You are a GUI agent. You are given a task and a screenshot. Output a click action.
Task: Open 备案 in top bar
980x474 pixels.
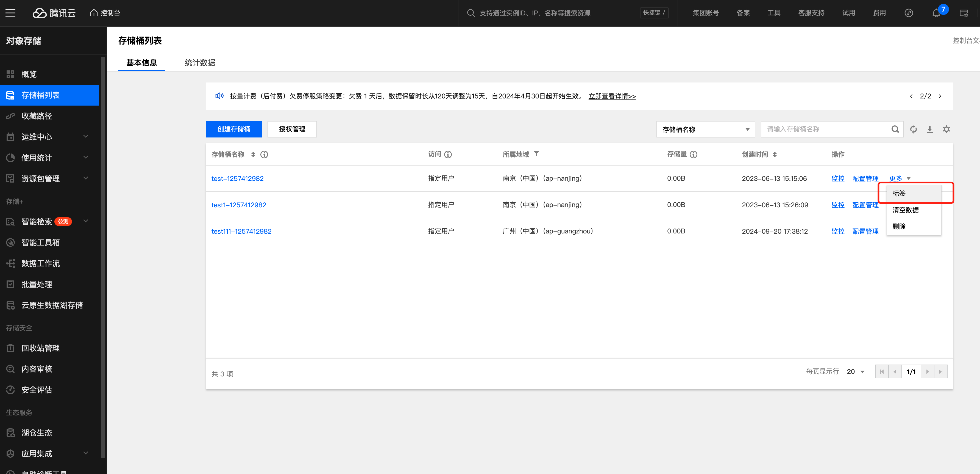(x=743, y=13)
